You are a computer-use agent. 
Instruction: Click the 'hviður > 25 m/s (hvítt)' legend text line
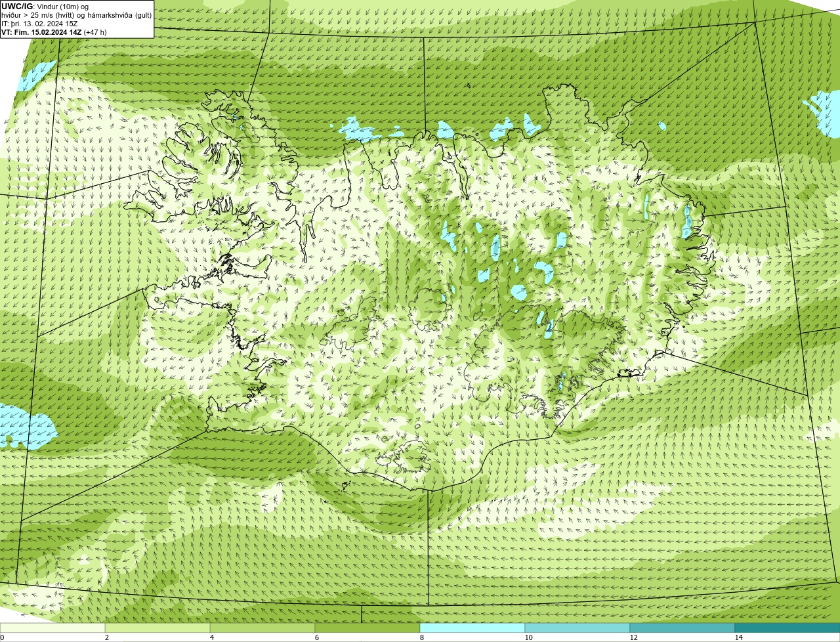tap(76, 15)
